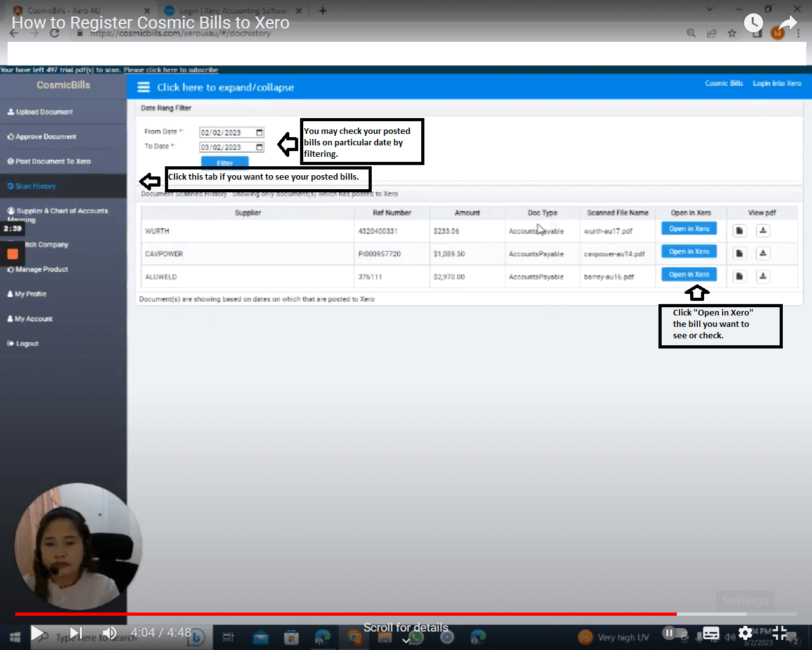Image resolution: width=812 pixels, height=650 pixels.
Task: Open the Chrome three-dot menu
Action: tap(799, 33)
